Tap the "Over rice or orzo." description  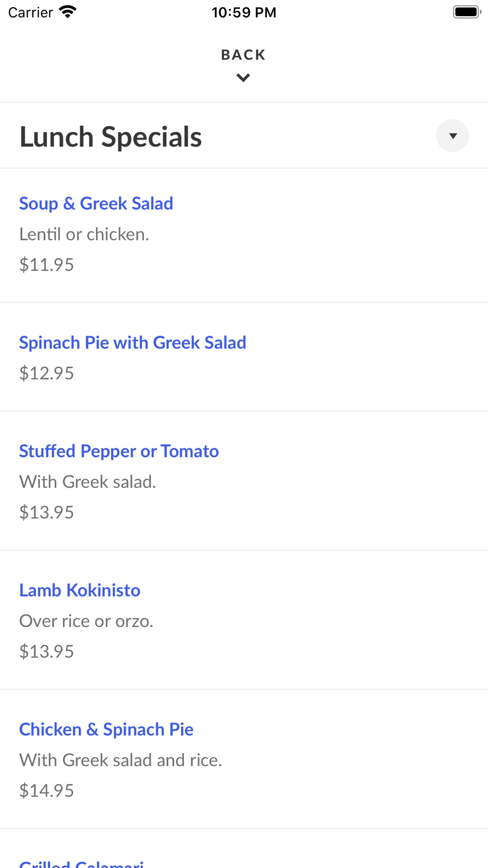coord(86,621)
